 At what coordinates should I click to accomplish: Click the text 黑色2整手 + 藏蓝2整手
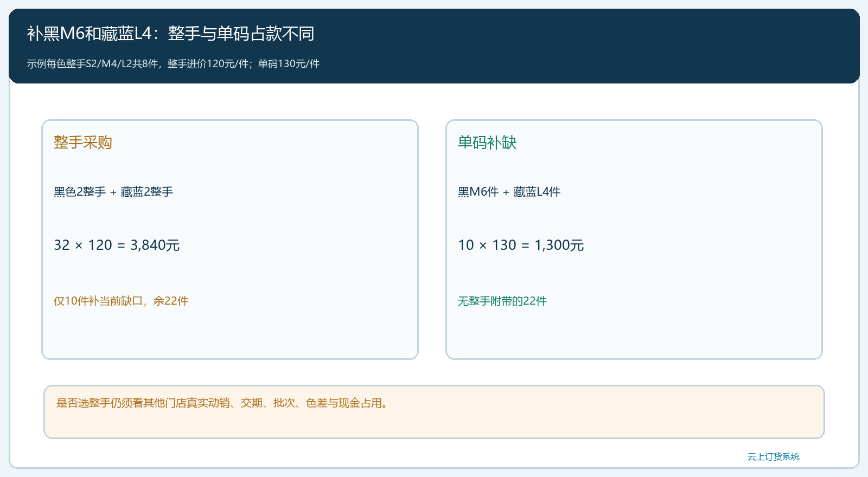(113, 192)
